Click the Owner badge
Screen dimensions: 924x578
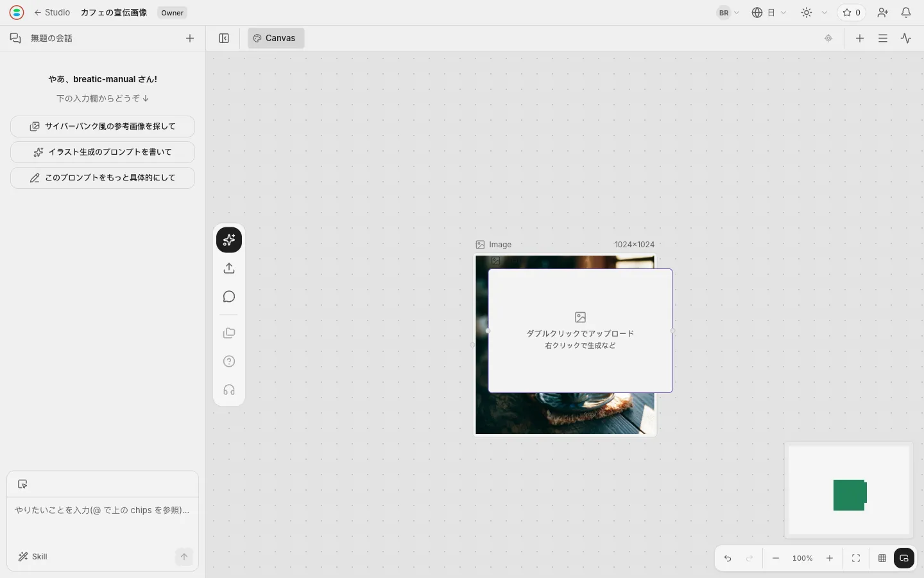(x=172, y=13)
